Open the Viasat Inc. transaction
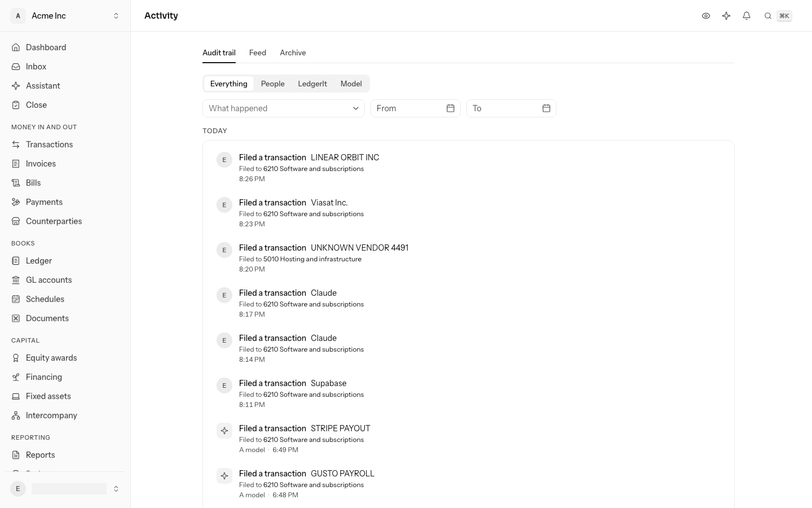The image size is (812, 508). (329, 203)
